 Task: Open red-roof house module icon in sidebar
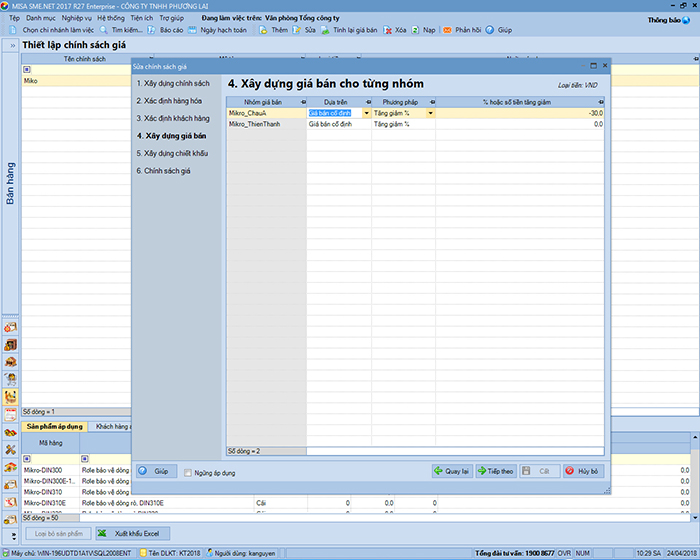(10, 467)
